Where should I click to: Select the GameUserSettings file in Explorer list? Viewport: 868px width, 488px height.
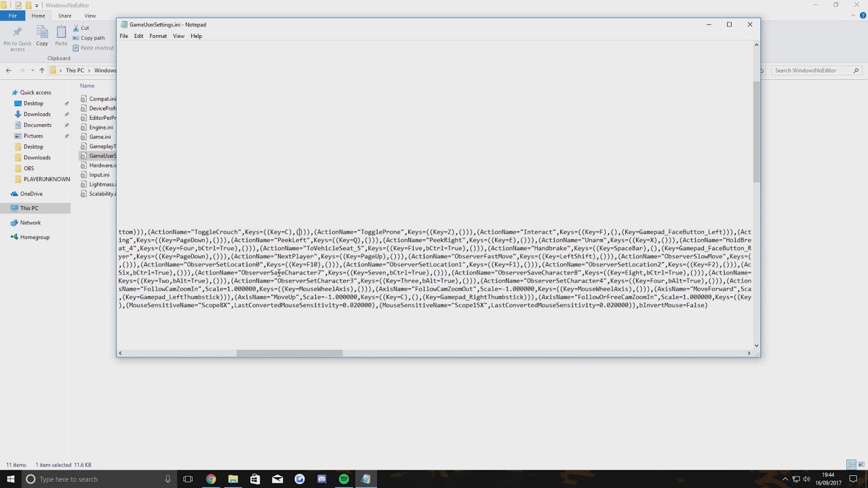click(98, 156)
